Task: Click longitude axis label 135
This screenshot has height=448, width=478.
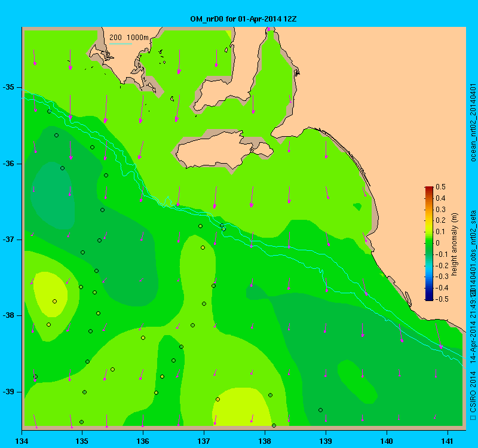Action: [82, 441]
